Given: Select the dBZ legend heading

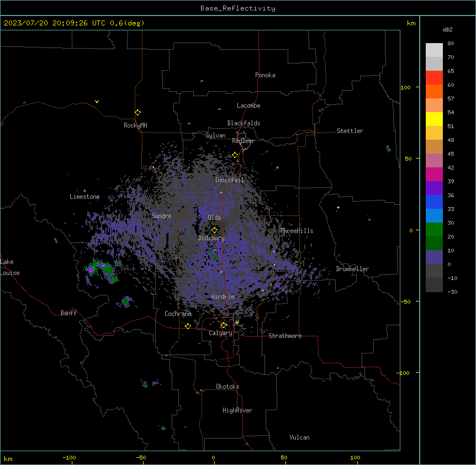Looking at the screenshot, I should [x=447, y=29].
